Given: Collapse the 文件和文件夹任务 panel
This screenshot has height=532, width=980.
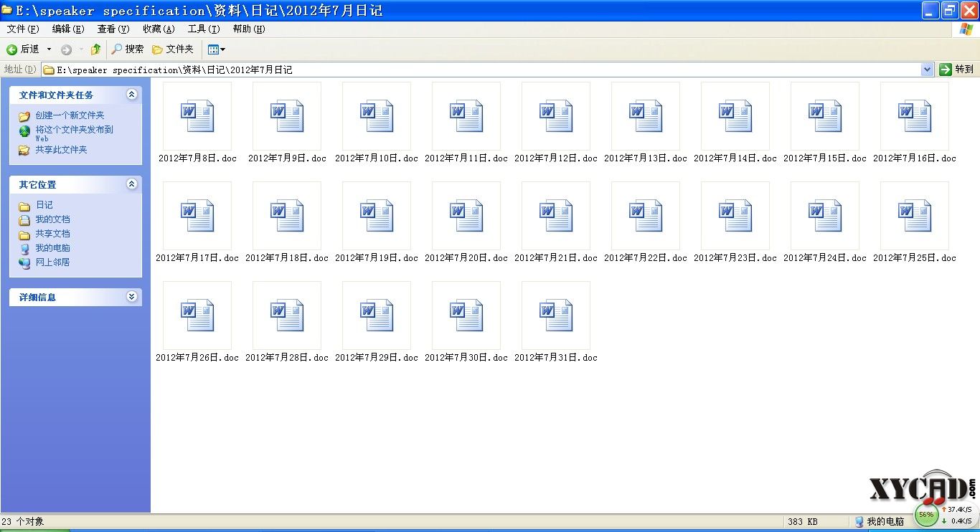Looking at the screenshot, I should 131,94.
